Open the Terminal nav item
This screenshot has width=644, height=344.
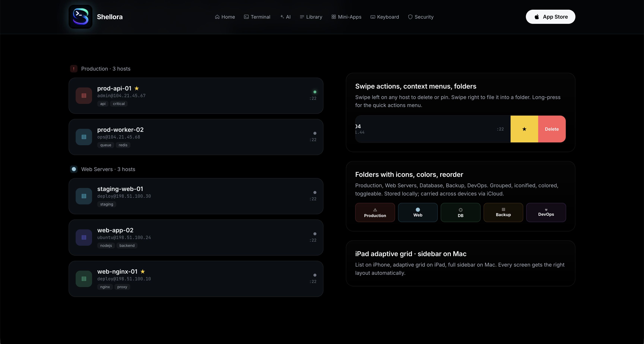coord(257,17)
